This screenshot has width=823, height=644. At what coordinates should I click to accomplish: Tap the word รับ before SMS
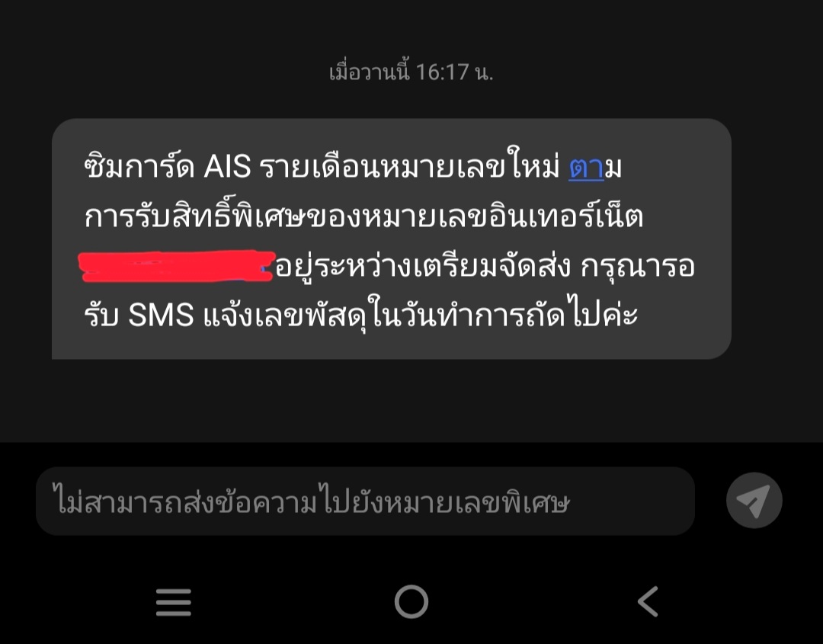101,316
